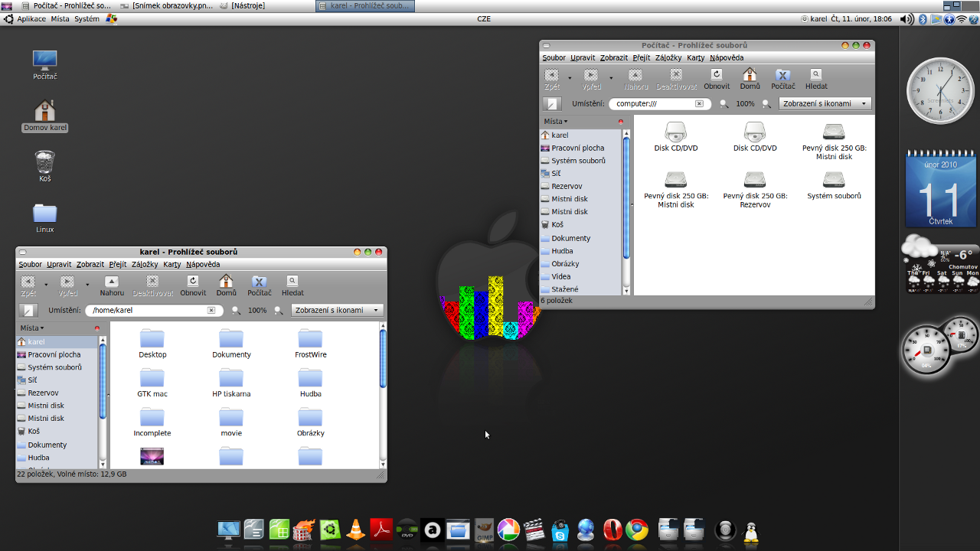
Task: Open GIMP from the dock
Action: [484, 530]
